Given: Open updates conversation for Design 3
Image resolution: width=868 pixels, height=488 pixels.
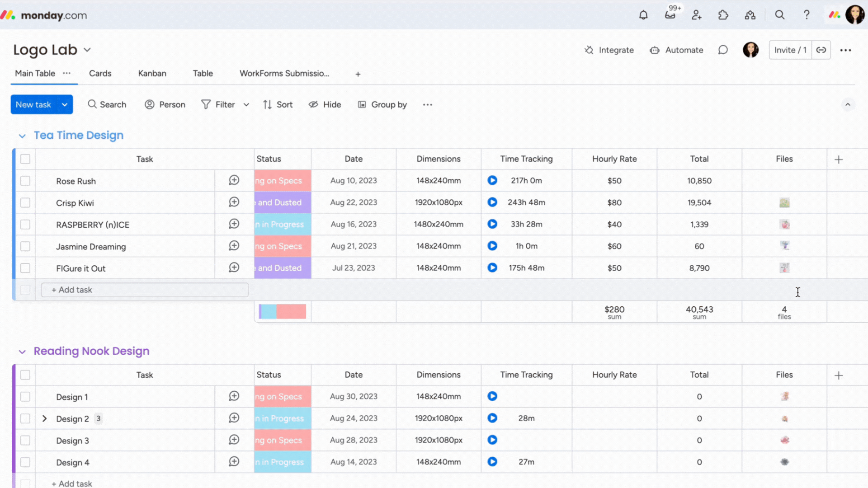Looking at the screenshot, I should point(234,440).
